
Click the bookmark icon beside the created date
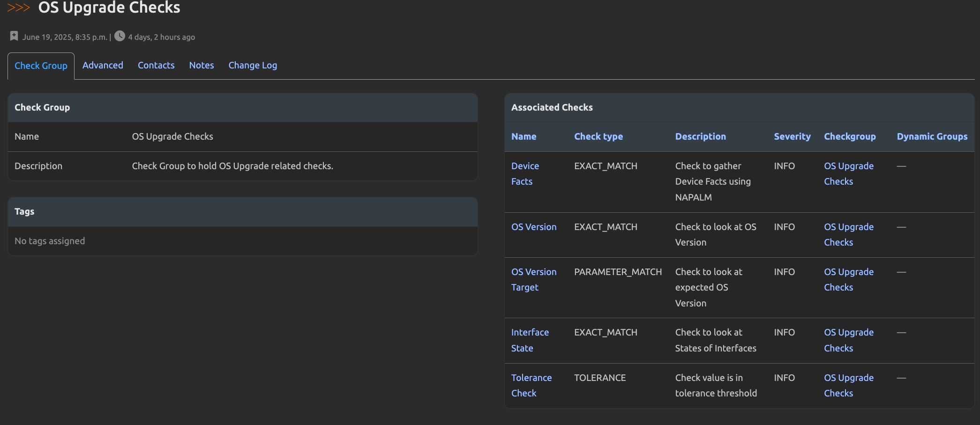(14, 36)
